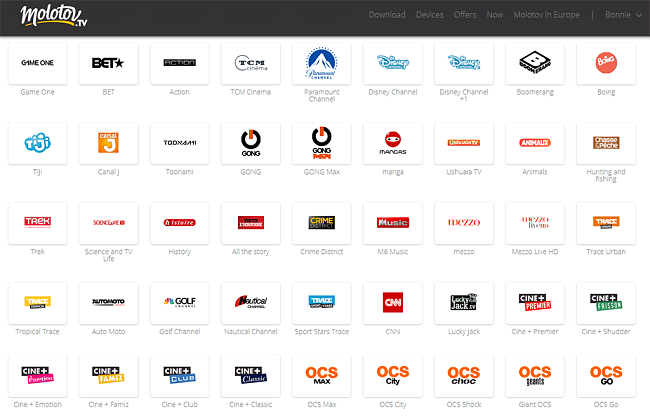Open the Mezzo Live HD tile
Viewport: 650px width, 418px height.
(535, 223)
